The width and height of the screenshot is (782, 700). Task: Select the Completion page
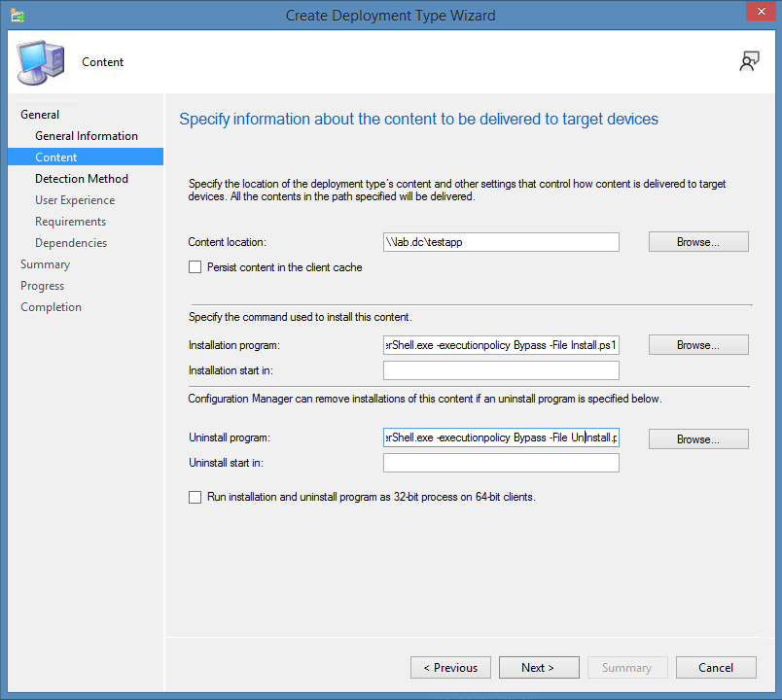point(51,306)
